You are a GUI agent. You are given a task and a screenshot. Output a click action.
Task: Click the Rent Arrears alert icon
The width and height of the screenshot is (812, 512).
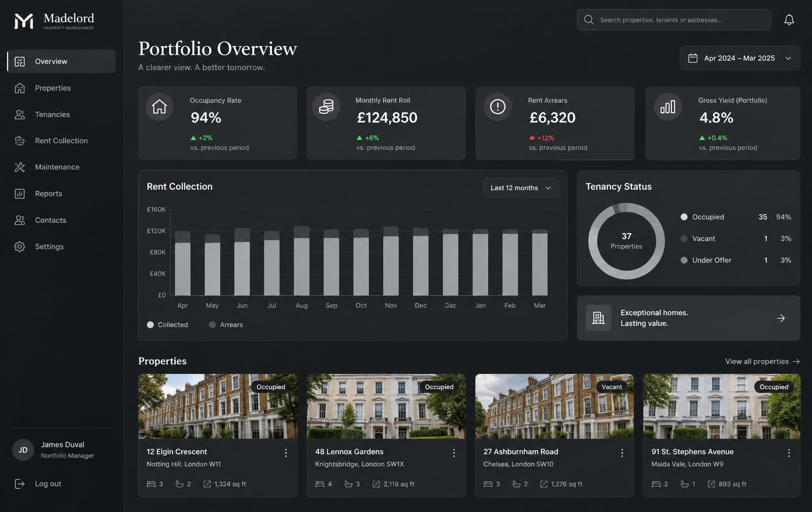coord(497,107)
